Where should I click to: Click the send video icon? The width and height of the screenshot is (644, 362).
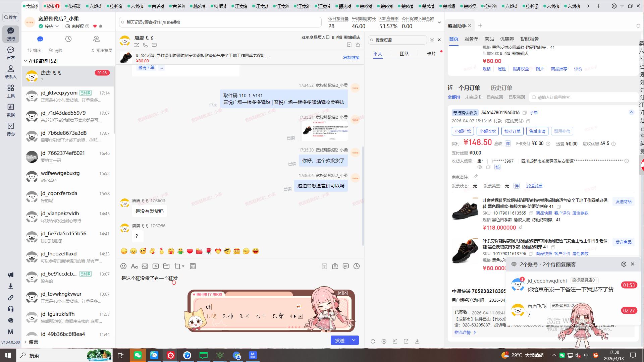pos(156,266)
